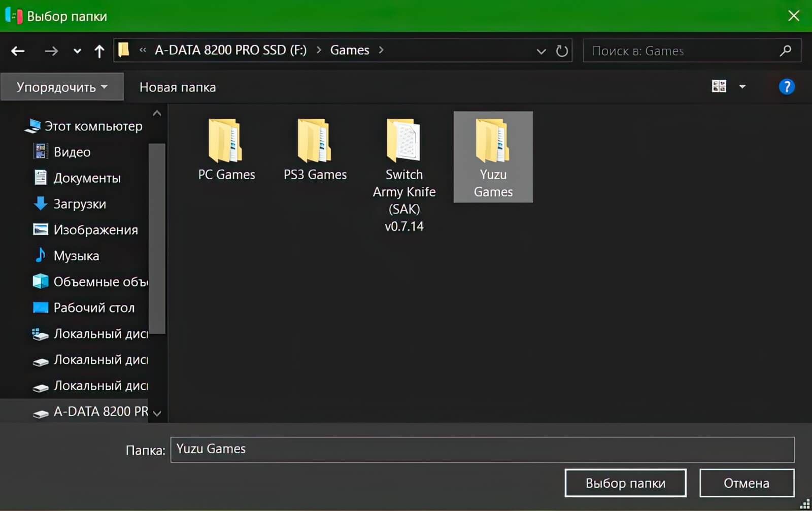Open Объемные объекты in the sidebar
Image resolution: width=812 pixels, height=511 pixels.
tap(100, 282)
